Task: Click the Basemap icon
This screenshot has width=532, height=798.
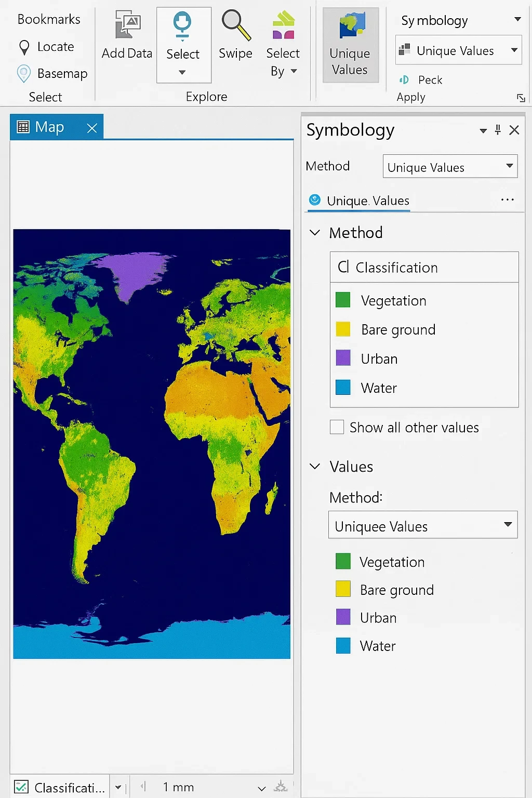Action: pyautogui.click(x=23, y=73)
